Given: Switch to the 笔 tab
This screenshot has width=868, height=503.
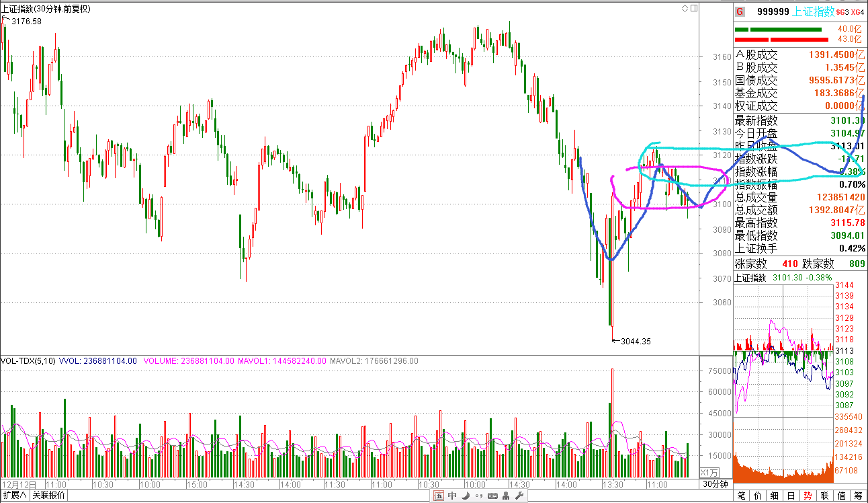Looking at the screenshot, I should tap(742, 496).
